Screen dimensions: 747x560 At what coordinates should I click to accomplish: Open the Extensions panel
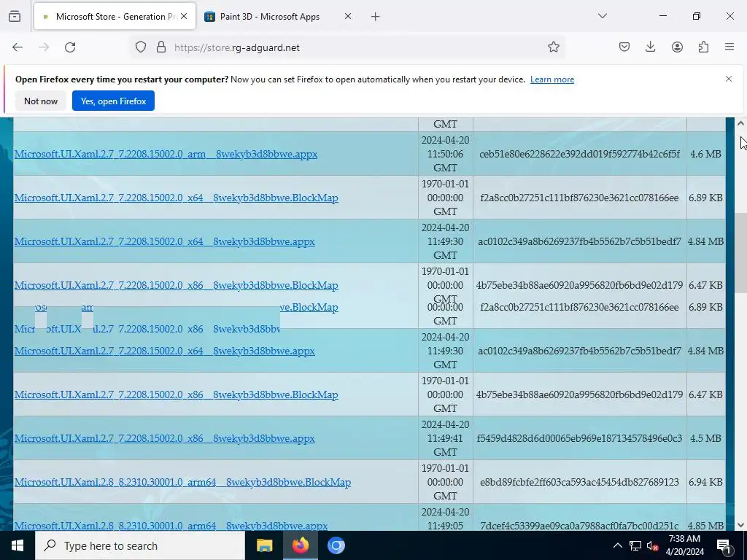[x=703, y=47]
